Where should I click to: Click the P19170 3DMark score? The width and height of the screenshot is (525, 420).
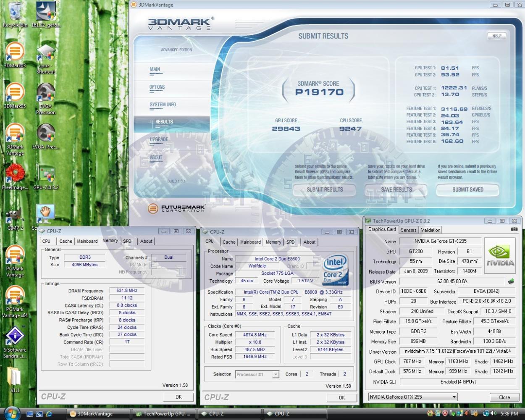[x=319, y=92]
